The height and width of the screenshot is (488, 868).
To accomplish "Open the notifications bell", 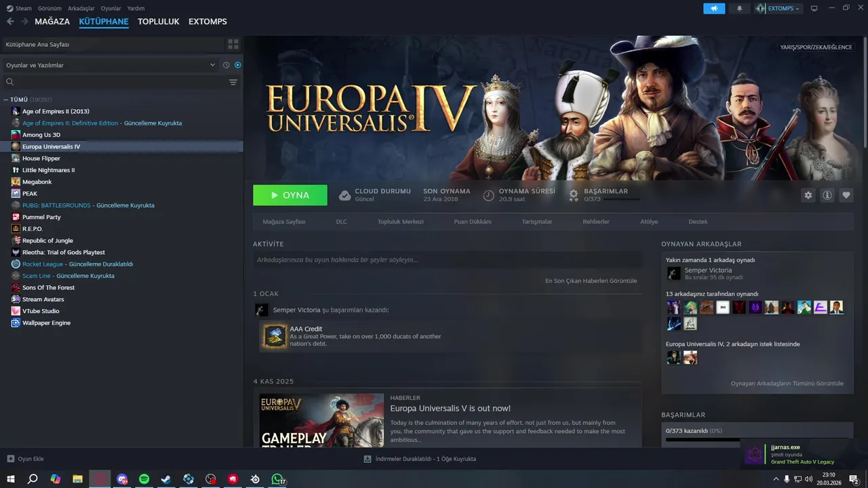I will tap(739, 8).
